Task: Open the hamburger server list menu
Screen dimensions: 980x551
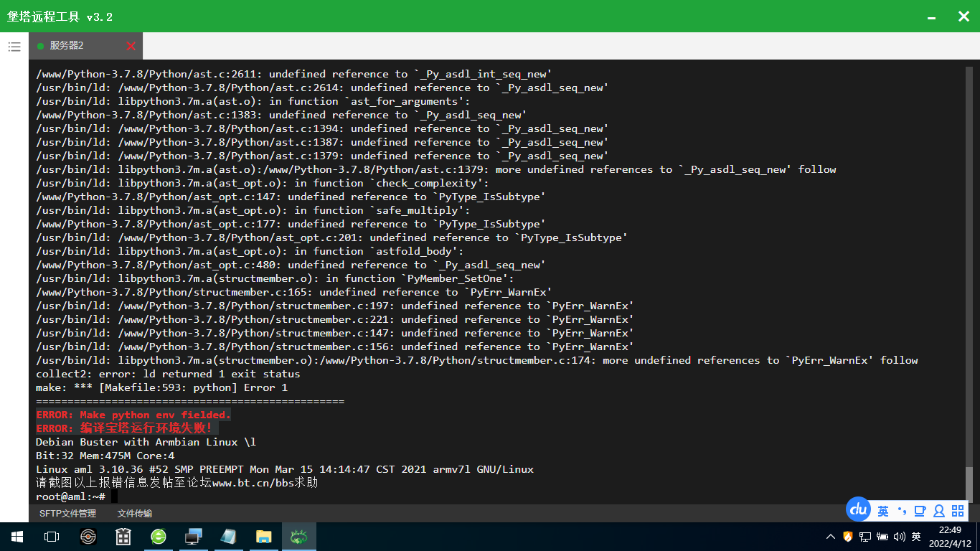Action: pyautogui.click(x=14, y=47)
